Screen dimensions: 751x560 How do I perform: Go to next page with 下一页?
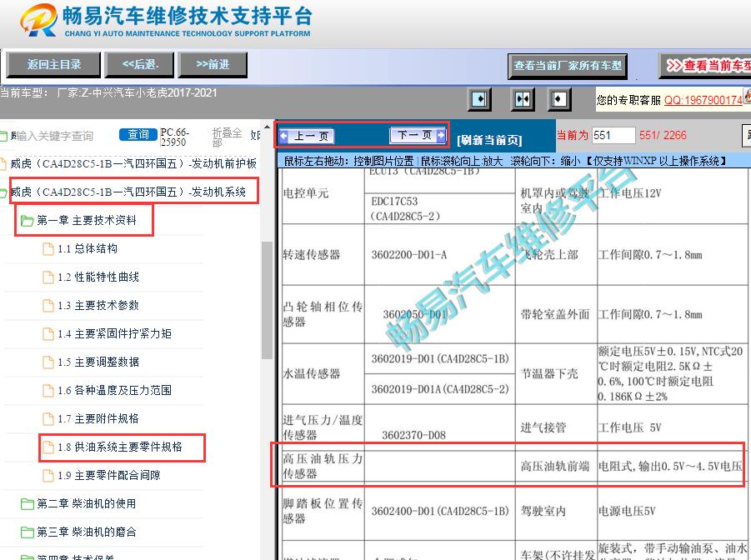point(418,135)
